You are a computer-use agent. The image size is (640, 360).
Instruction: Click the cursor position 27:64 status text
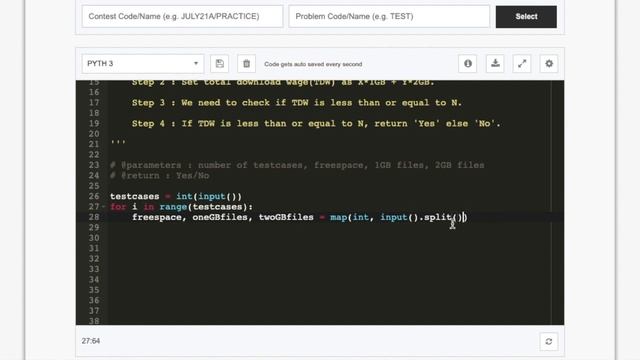(91, 341)
